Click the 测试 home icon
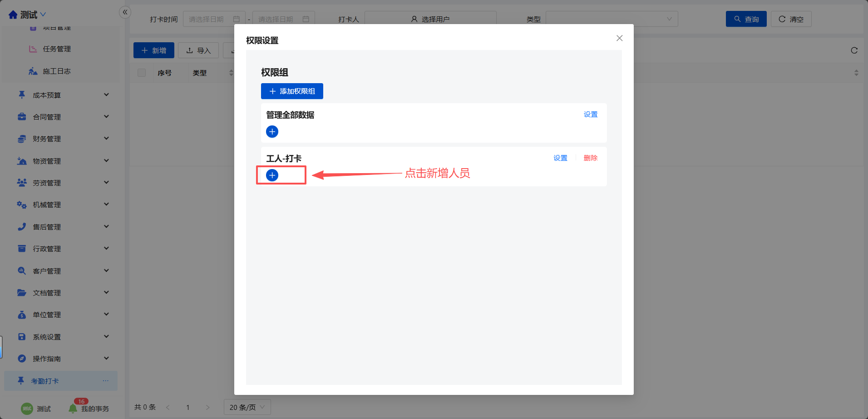The height and width of the screenshot is (419, 868). tap(13, 15)
